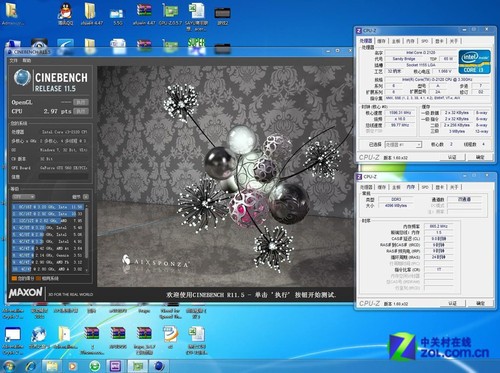Click the CPU-Z icon in the lower window's title bar
The image size is (500, 373).
[359, 177]
